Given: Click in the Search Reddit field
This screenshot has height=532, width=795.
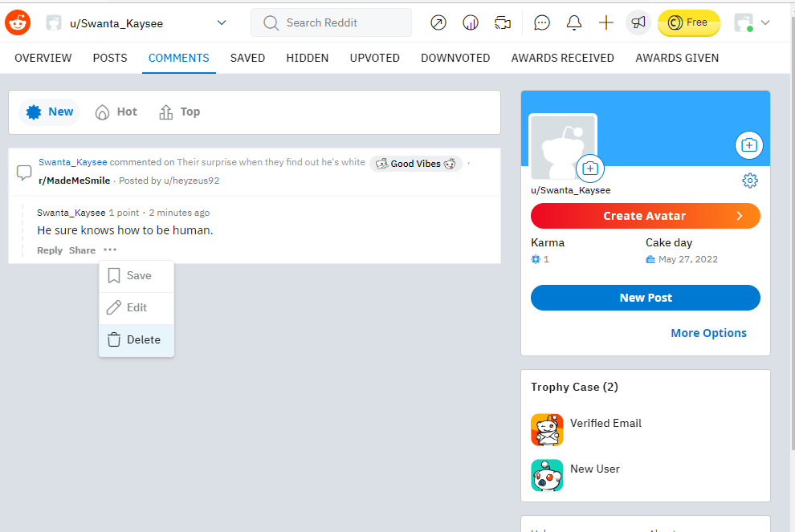Looking at the screenshot, I should [x=341, y=22].
